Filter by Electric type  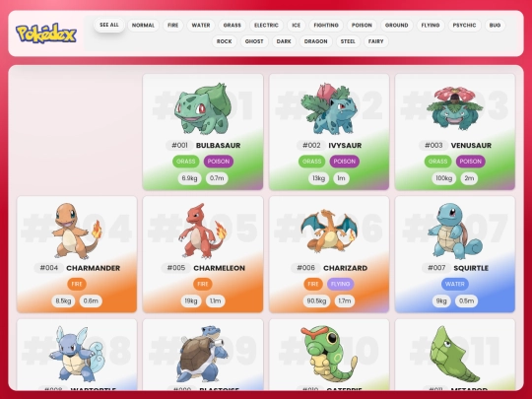[266, 25]
